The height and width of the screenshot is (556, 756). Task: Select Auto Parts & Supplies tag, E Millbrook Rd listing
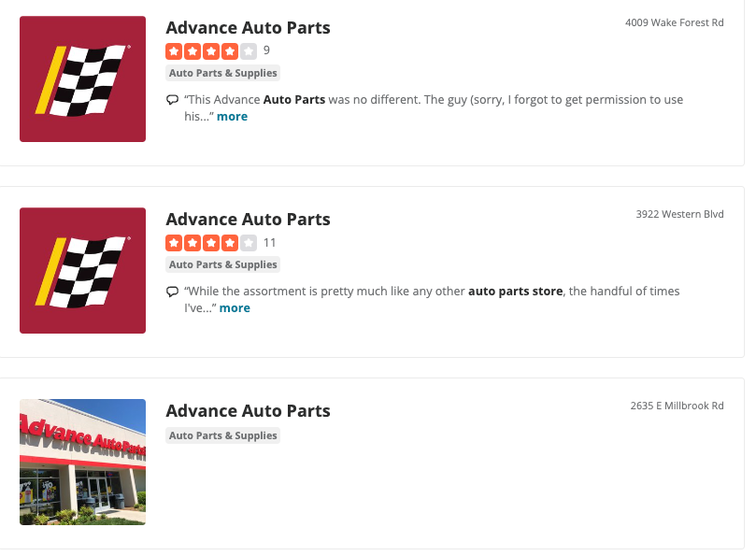tap(223, 435)
